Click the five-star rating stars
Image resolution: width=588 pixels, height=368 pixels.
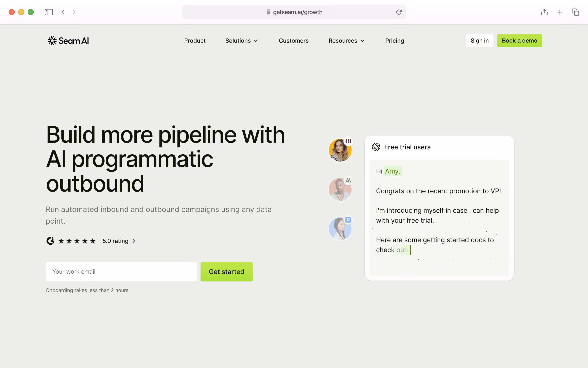77,241
